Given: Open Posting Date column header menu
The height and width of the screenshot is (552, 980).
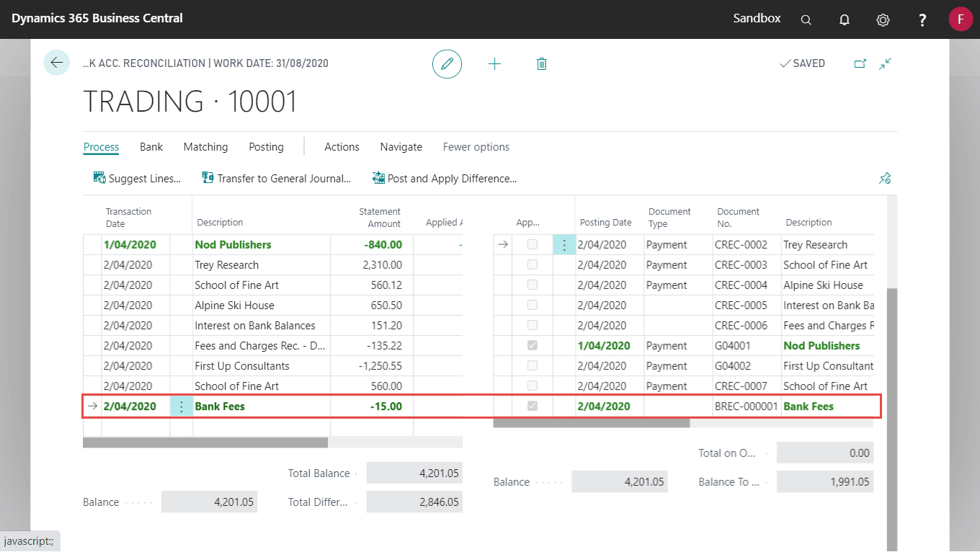Looking at the screenshot, I should click(605, 223).
